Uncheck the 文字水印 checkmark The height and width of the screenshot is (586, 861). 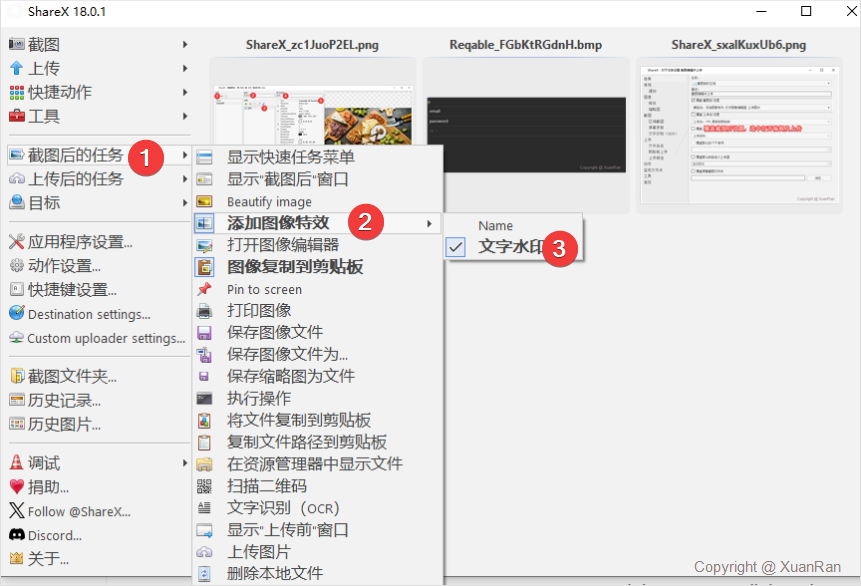[x=456, y=247]
